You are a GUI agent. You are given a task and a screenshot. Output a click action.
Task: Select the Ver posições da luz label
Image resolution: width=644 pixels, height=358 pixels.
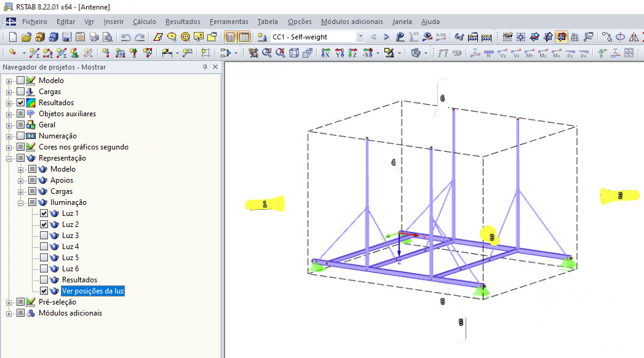coord(93,291)
